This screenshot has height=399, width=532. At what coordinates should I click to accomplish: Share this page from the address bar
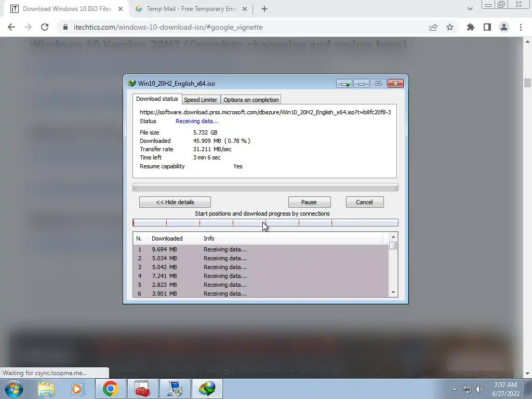(433, 27)
